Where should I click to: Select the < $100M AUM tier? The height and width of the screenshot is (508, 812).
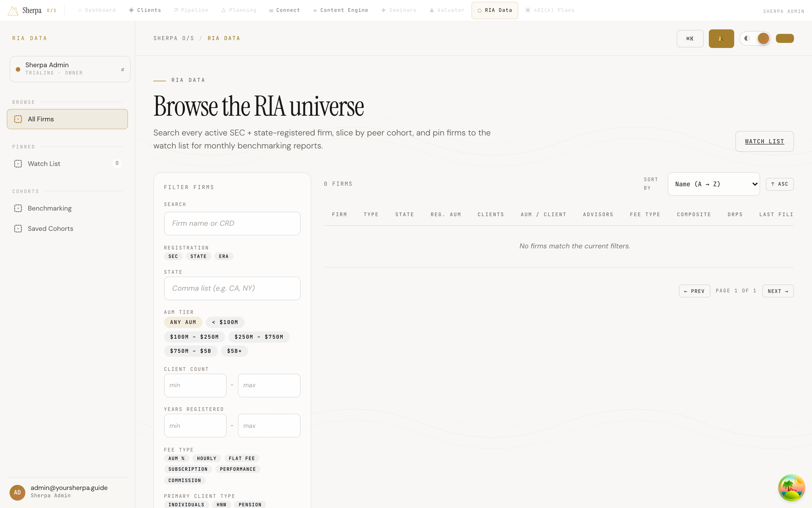click(x=225, y=322)
